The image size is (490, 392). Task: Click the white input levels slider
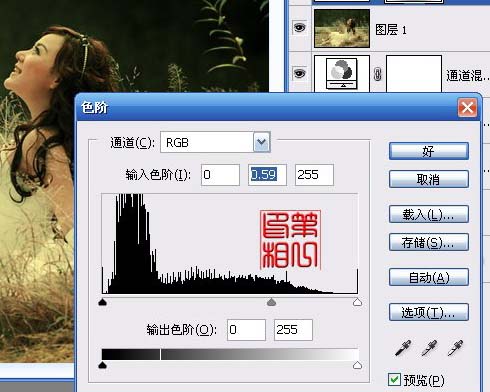(357, 302)
